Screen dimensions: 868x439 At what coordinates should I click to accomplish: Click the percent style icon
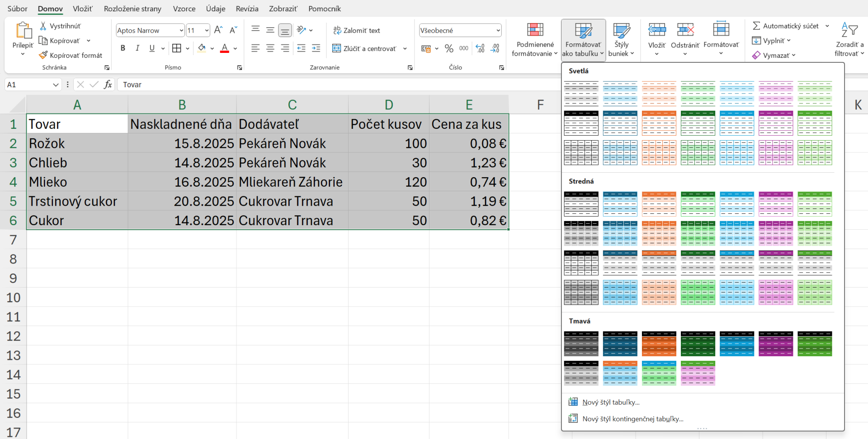449,48
